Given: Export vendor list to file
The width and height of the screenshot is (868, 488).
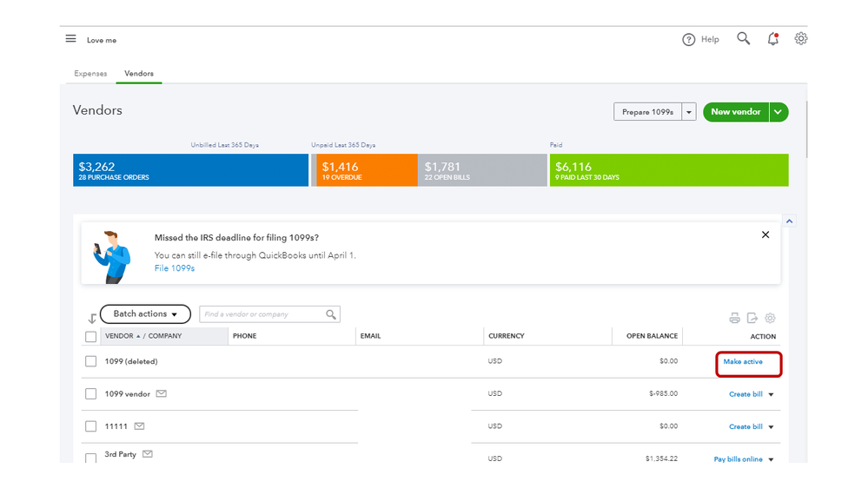Looking at the screenshot, I should click(752, 319).
